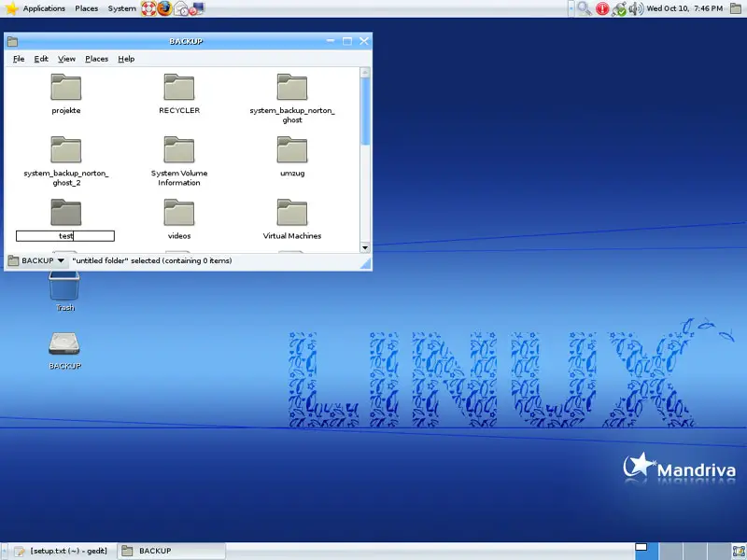Image resolution: width=747 pixels, height=560 pixels.
Task: Click the Virtual Machines folder label
Action: 292,236
